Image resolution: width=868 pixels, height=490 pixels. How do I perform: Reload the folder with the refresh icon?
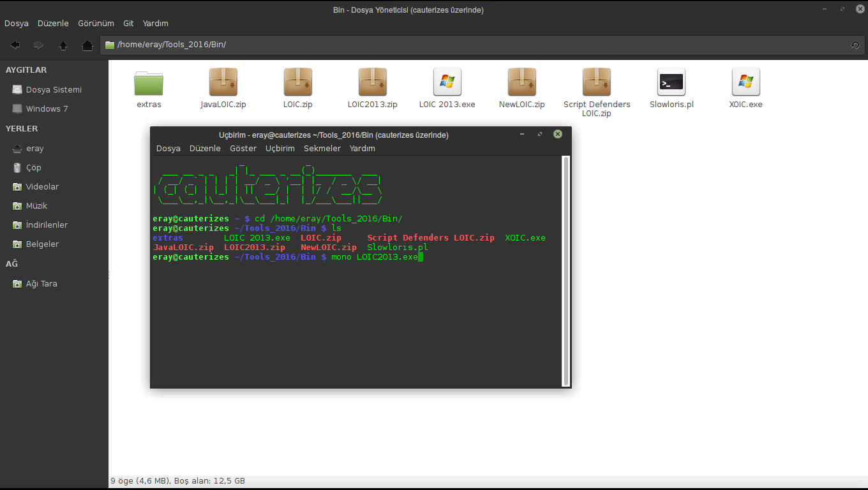click(855, 45)
